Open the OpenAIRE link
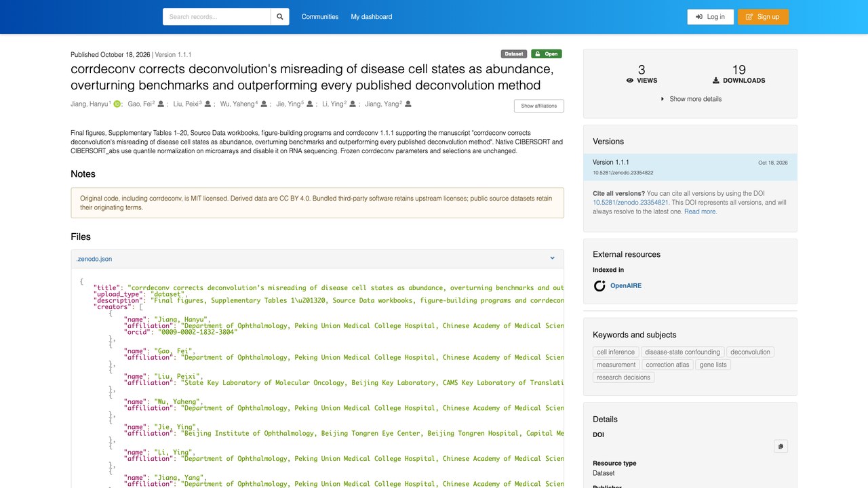Image resolution: width=868 pixels, height=488 pixels. point(626,286)
